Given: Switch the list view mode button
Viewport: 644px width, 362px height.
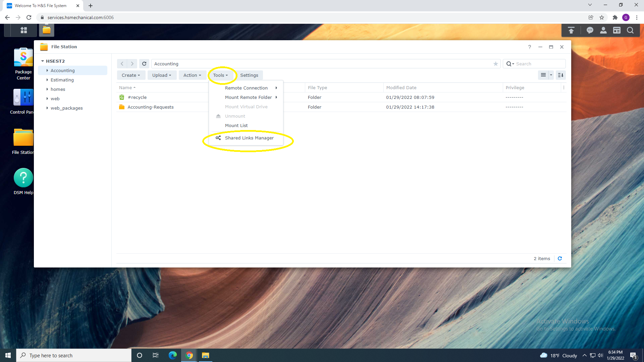Looking at the screenshot, I should (543, 75).
